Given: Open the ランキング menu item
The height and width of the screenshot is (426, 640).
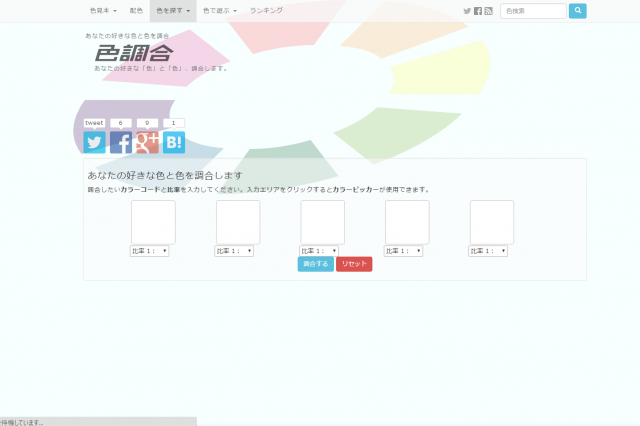Looking at the screenshot, I should [x=266, y=11].
